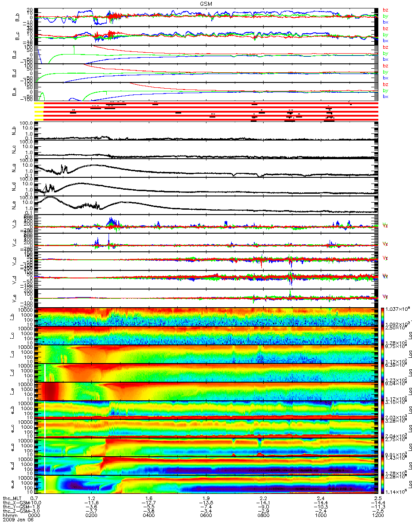This screenshot has width=412, height=532.
Task: Click the MLT value 1.6
Action: pyautogui.click(x=150, y=498)
